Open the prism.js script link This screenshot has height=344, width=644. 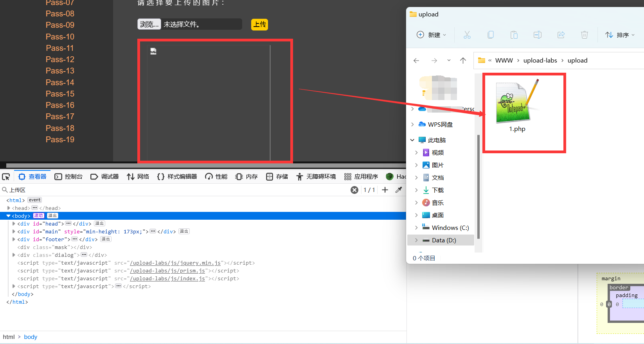pos(167,271)
